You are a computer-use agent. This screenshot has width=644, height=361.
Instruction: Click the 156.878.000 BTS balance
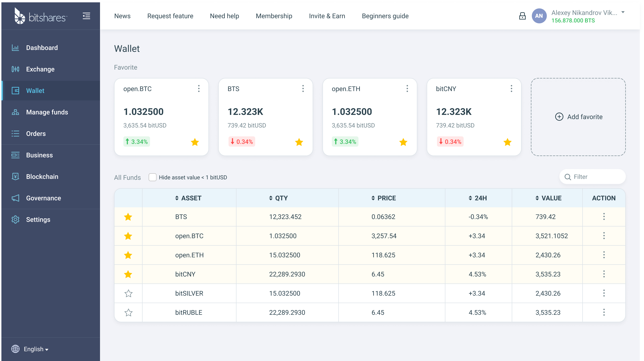click(573, 21)
